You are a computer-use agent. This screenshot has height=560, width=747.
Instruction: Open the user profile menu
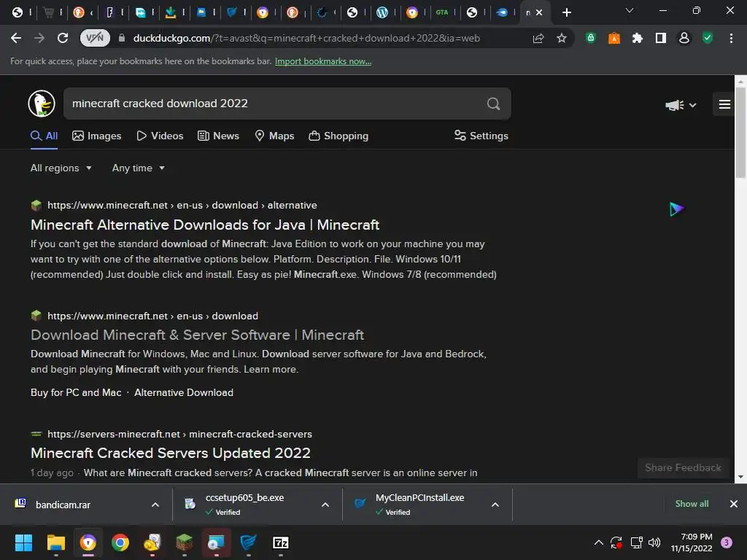(684, 38)
